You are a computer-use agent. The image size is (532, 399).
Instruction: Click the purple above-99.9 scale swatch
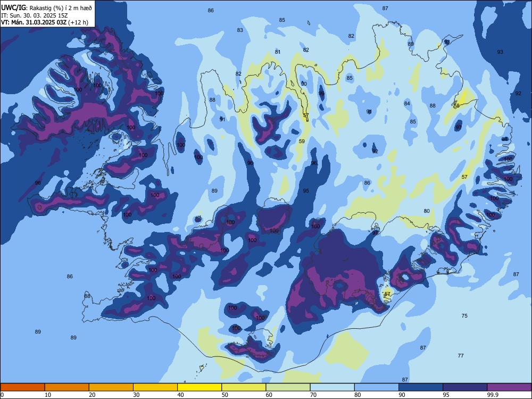coord(509,387)
